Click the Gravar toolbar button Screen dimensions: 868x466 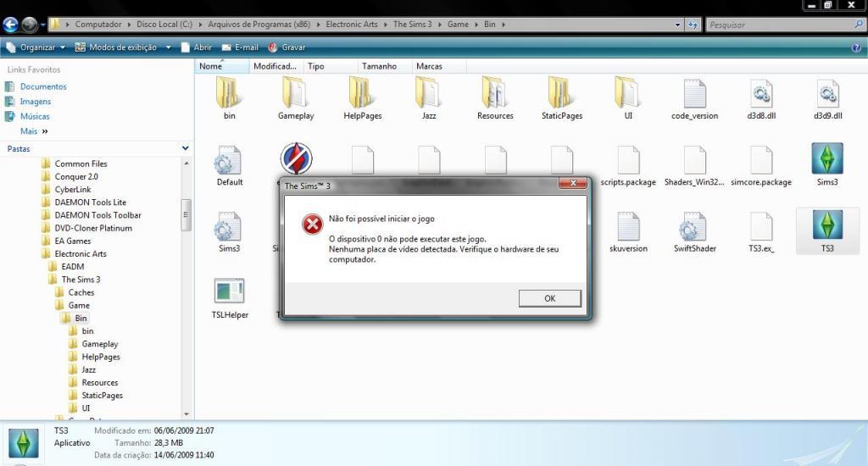point(287,47)
